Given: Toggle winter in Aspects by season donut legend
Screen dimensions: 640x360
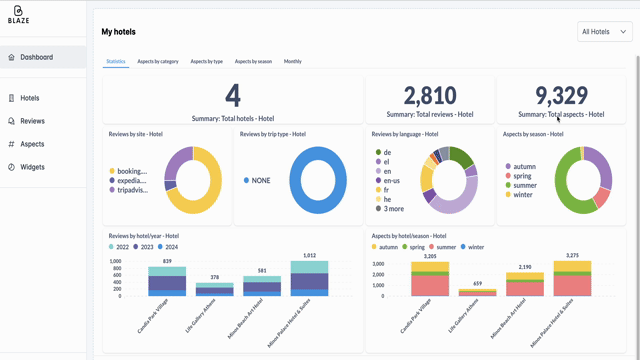Looking at the screenshot, I should tap(519, 195).
